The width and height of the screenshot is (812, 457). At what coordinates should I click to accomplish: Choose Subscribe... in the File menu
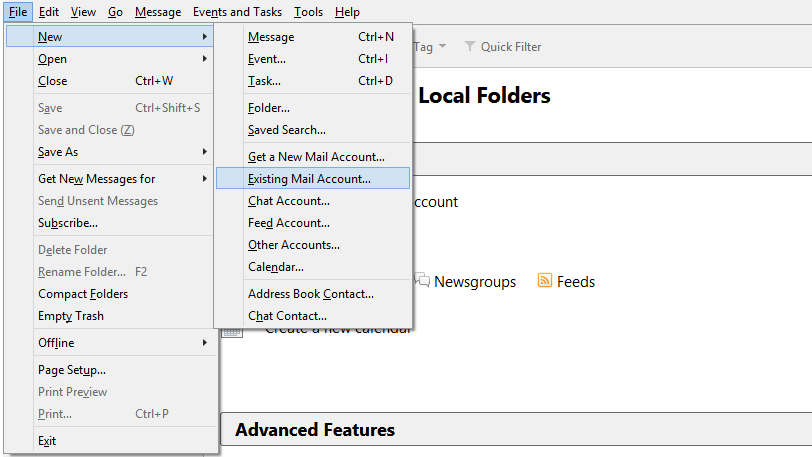coord(109,223)
